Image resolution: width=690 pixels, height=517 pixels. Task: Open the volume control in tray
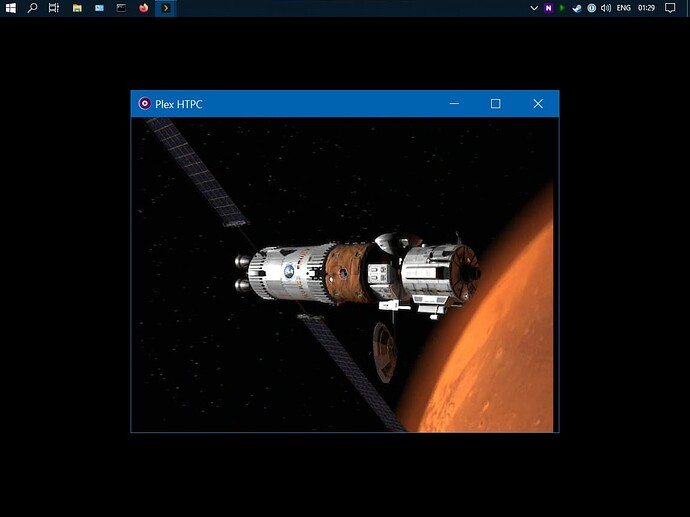[x=606, y=8]
